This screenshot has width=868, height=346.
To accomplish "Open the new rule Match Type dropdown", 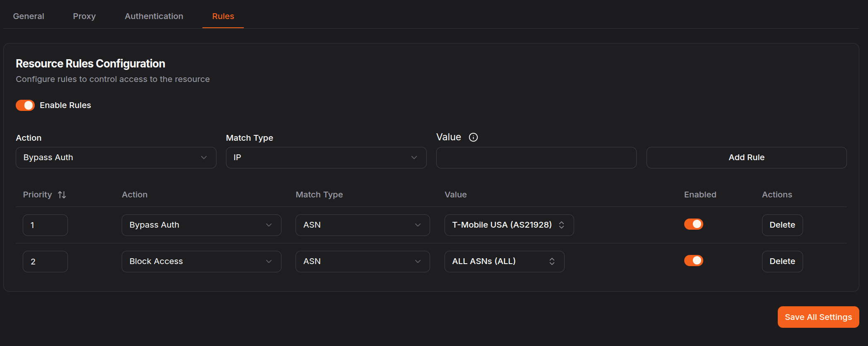I will point(326,158).
